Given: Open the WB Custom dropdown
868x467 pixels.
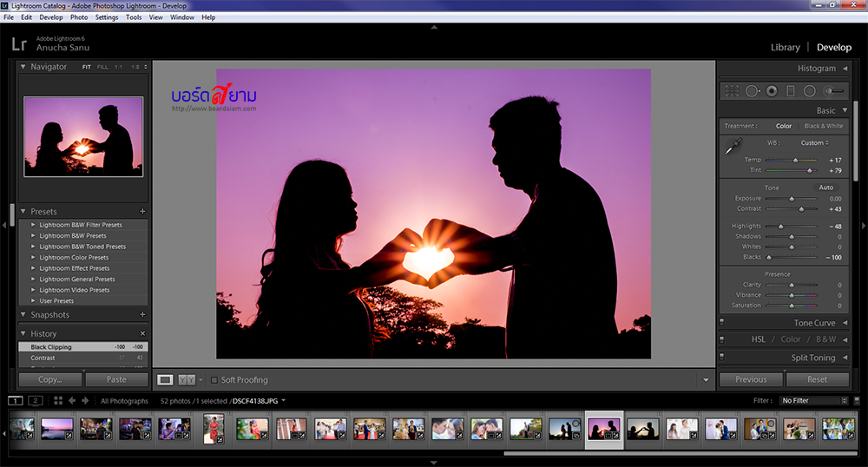Looking at the screenshot, I should (x=814, y=142).
